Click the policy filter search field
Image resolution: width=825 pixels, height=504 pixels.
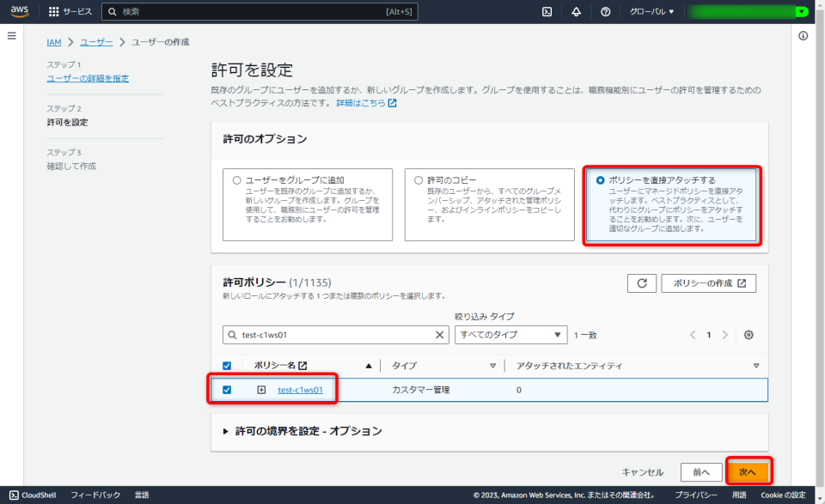335,334
